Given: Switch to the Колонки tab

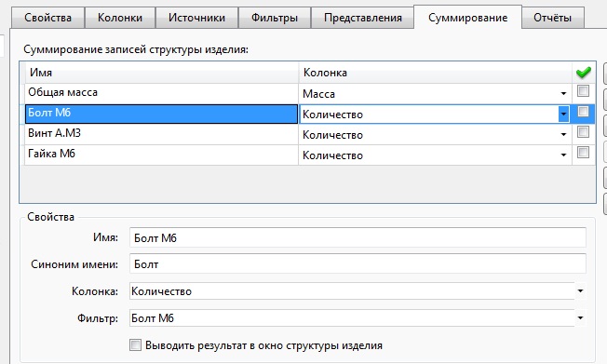Looking at the screenshot, I should click(x=119, y=18).
